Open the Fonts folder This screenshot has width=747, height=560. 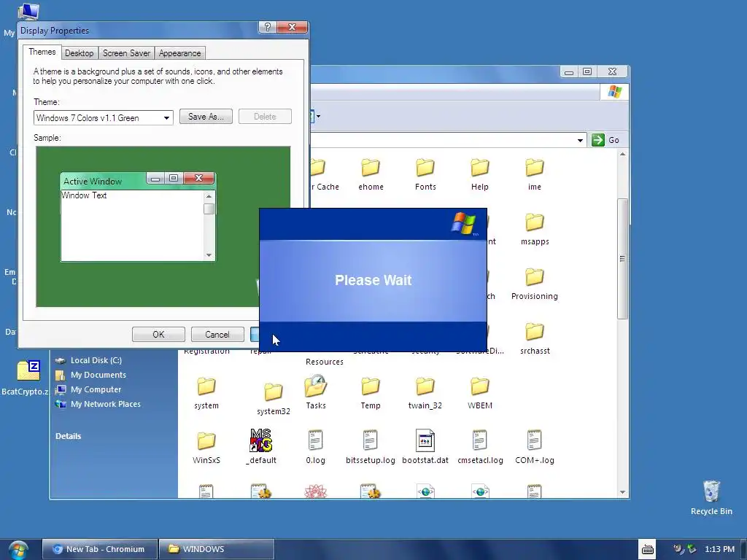coord(425,174)
